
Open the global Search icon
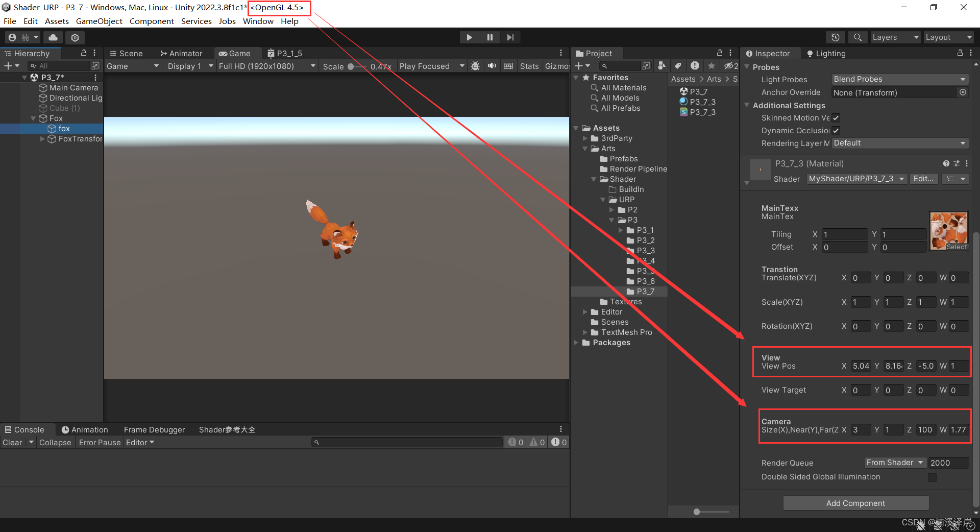point(857,37)
